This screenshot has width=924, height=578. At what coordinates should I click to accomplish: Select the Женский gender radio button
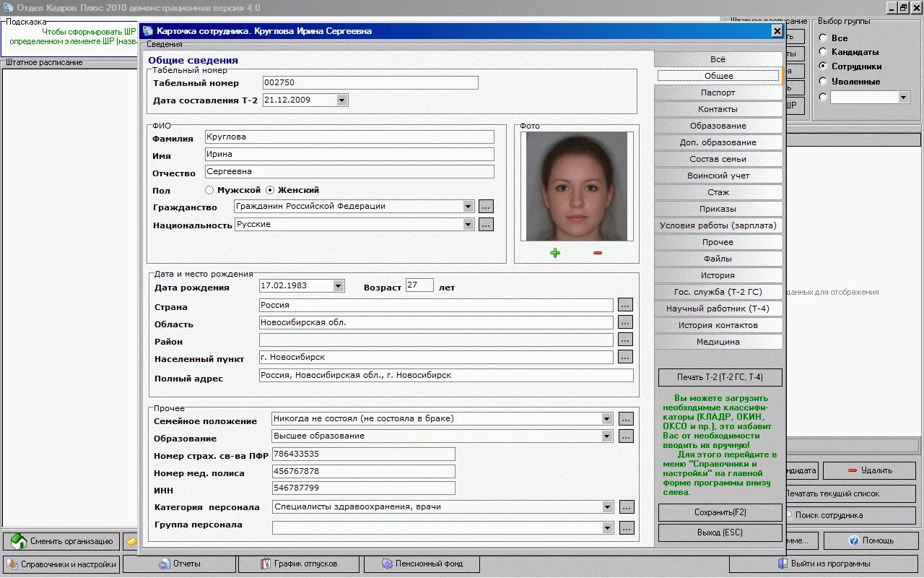270,190
